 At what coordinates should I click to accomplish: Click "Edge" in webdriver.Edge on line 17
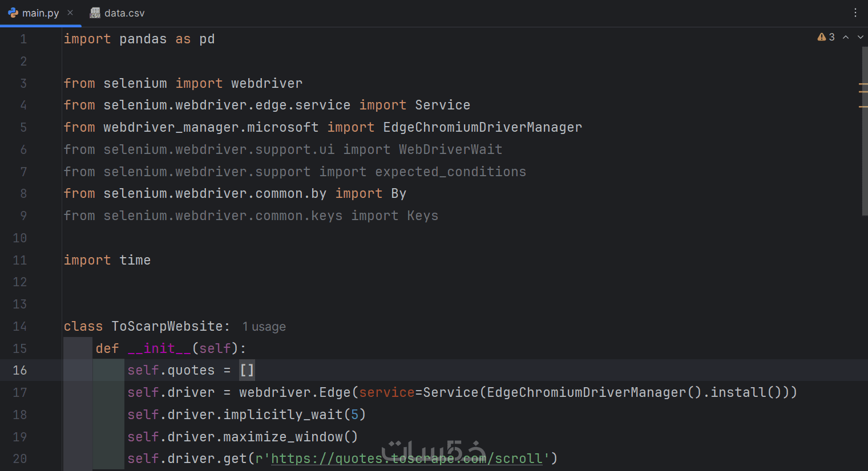(x=334, y=392)
